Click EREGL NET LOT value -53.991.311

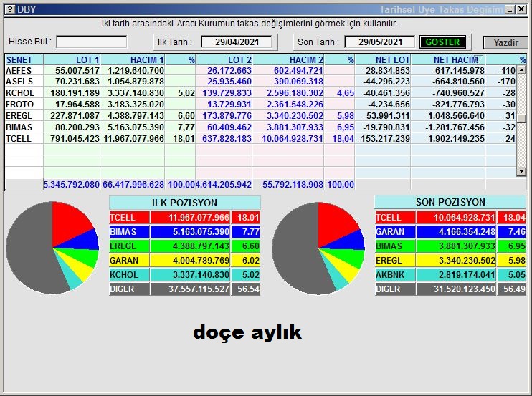coord(386,116)
